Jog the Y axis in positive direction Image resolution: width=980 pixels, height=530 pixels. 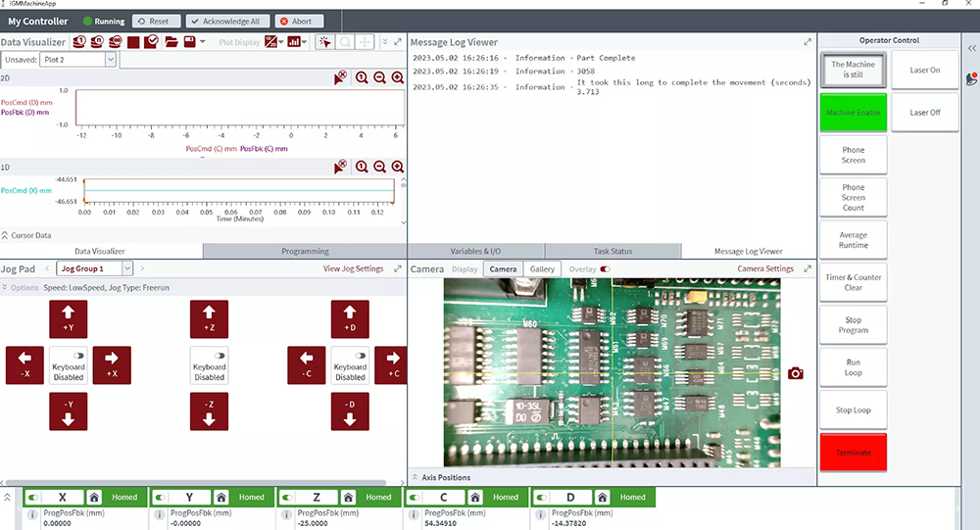(x=69, y=318)
